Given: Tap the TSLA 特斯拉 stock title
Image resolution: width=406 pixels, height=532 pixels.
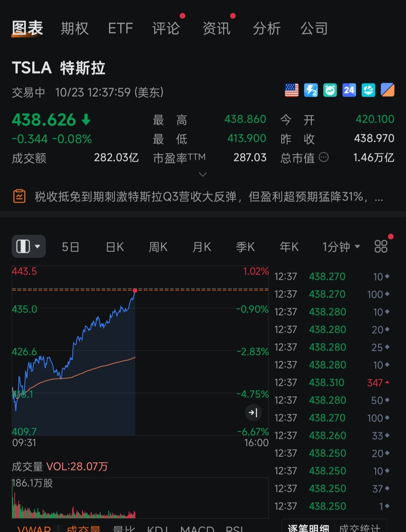Looking at the screenshot, I should click(x=59, y=68).
